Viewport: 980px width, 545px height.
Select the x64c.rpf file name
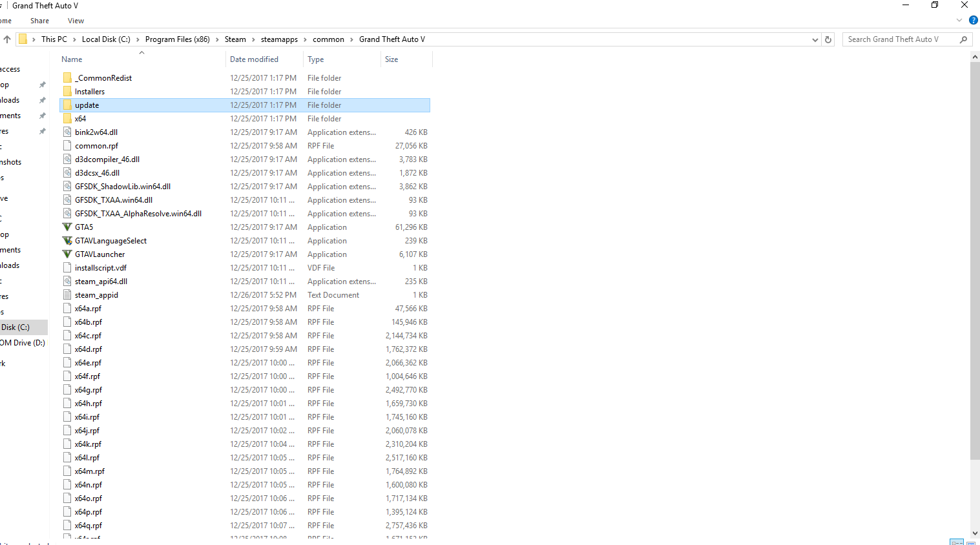(88, 336)
